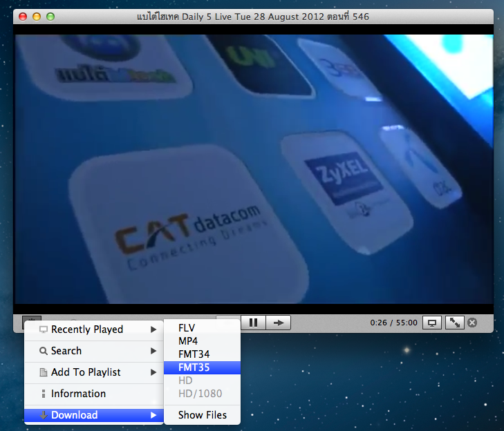Download video in FMT35 format
This screenshot has width=504, height=431.
click(202, 367)
